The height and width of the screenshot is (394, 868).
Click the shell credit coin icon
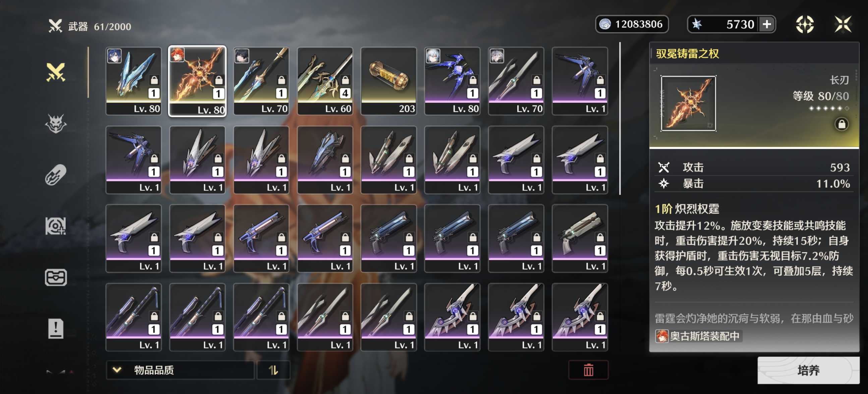[x=605, y=24]
